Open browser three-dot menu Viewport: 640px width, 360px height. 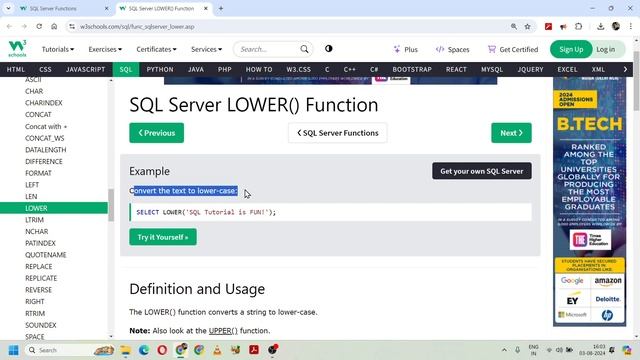pyautogui.click(x=631, y=27)
